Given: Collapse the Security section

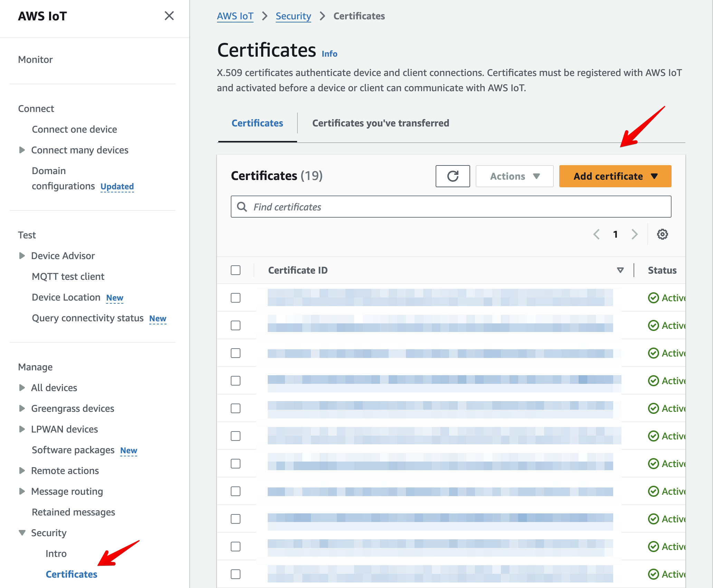Looking at the screenshot, I should point(22,533).
